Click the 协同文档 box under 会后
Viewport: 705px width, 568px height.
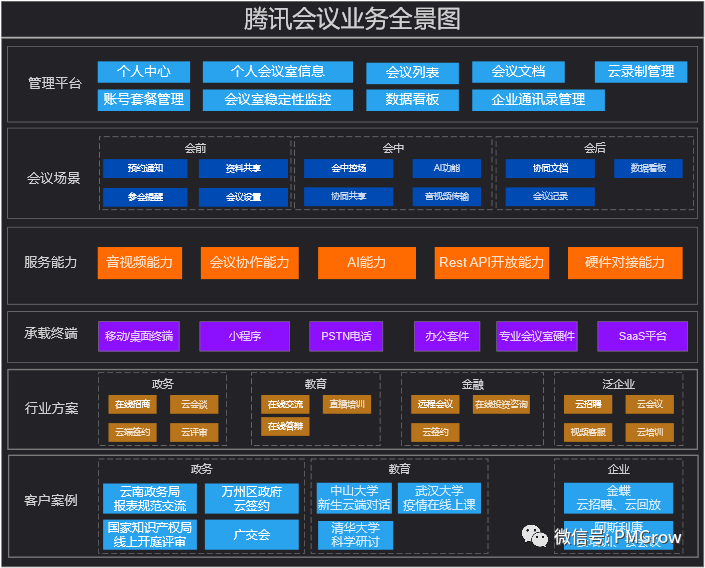pos(550,169)
